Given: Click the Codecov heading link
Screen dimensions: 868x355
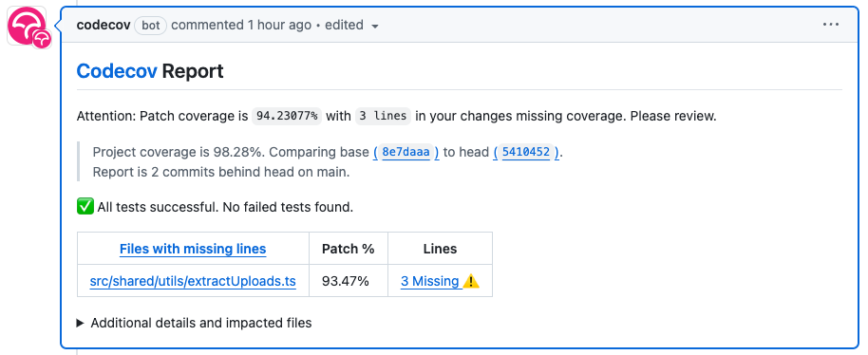Looking at the screenshot, I should click(x=117, y=71).
